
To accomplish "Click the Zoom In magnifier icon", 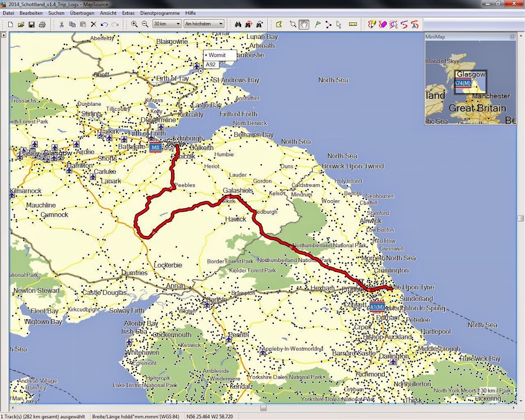I will click(134, 24).
